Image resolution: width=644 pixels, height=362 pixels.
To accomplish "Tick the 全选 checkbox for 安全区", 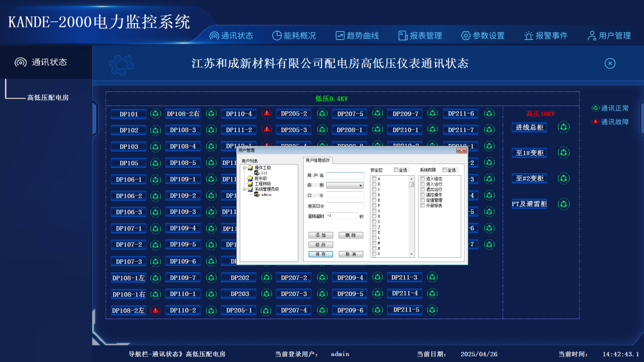I will [396, 170].
